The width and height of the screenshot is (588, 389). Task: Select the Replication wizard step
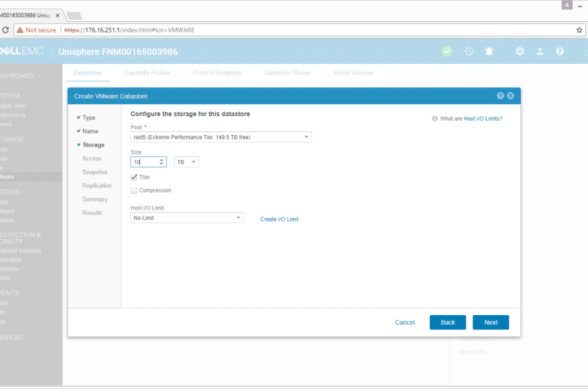(96, 185)
